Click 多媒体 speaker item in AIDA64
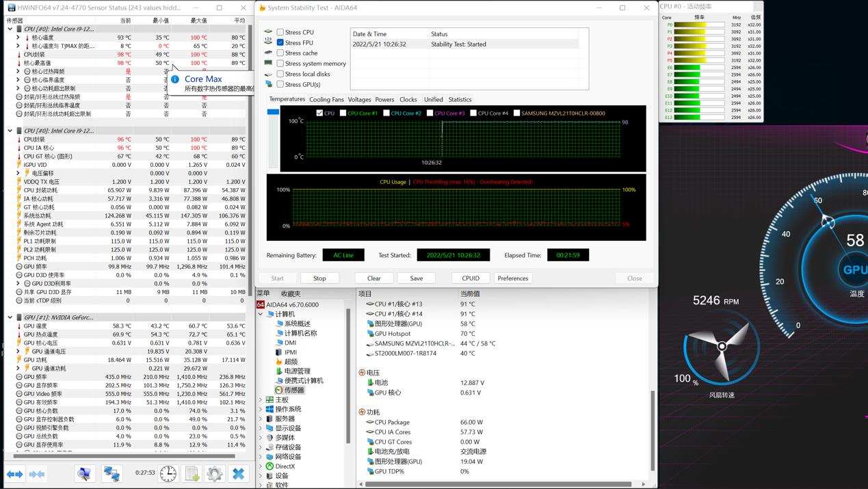The height and width of the screenshot is (489, 868). point(280,438)
